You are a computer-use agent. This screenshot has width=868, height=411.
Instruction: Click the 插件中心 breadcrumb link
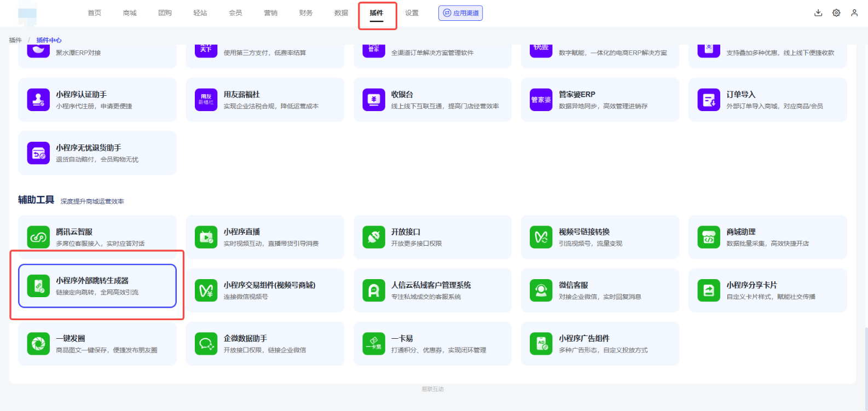pyautogui.click(x=49, y=40)
